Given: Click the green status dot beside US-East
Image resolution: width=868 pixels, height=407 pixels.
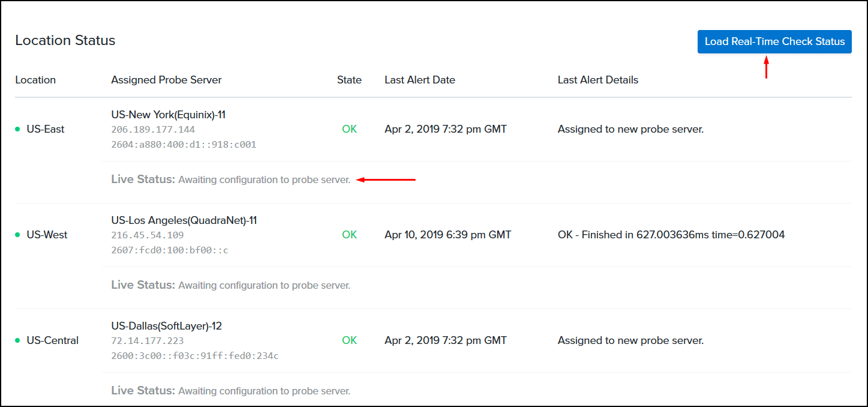Looking at the screenshot, I should click(17, 129).
